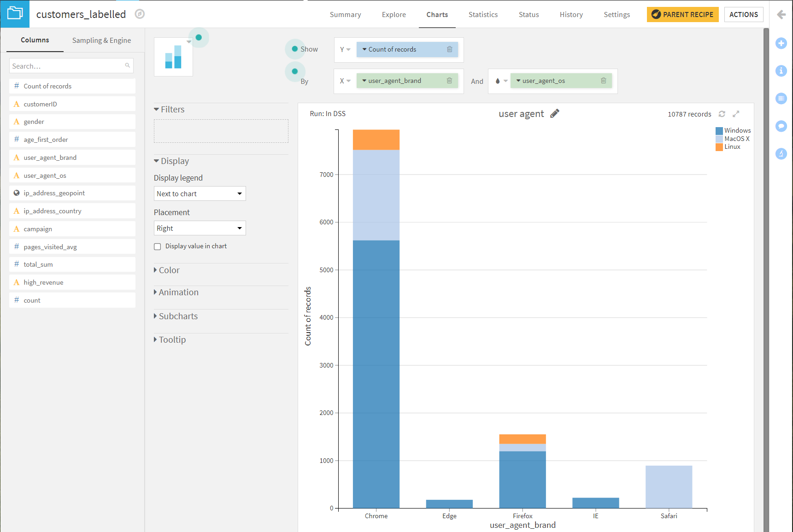This screenshot has width=793, height=532.
Task: Click the dataset folder icon
Action: tap(15, 14)
